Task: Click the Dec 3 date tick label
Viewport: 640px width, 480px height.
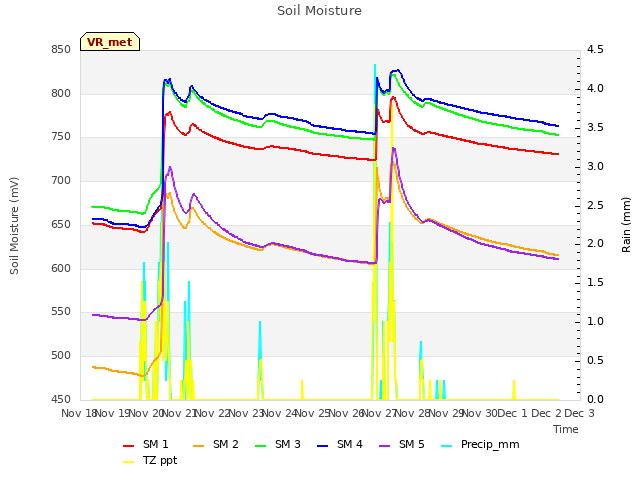Action: (580, 413)
